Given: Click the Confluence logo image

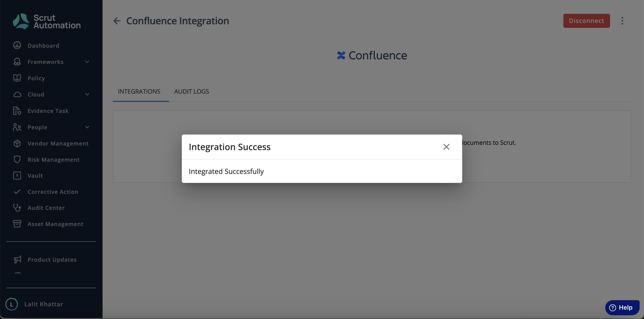Looking at the screenshot, I should 372,55.
